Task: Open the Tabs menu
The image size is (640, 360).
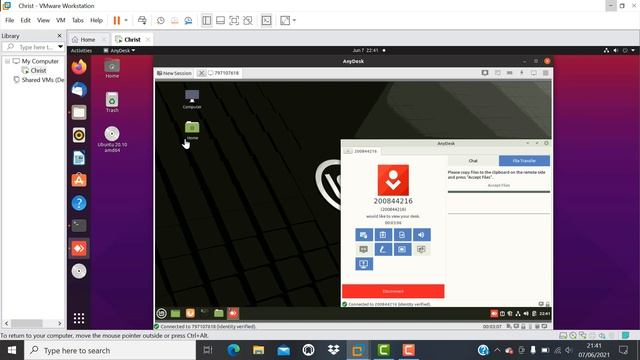Action: [78, 20]
